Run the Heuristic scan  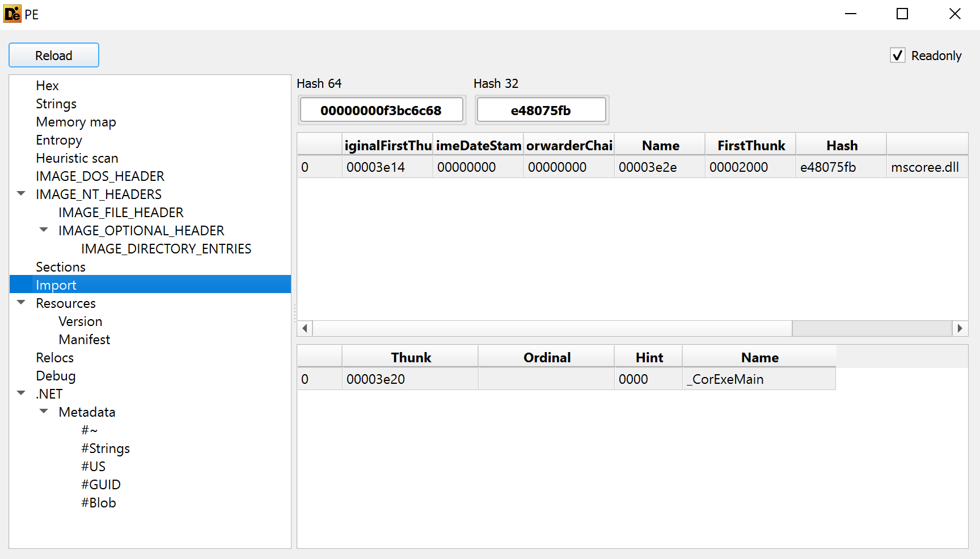click(x=77, y=158)
